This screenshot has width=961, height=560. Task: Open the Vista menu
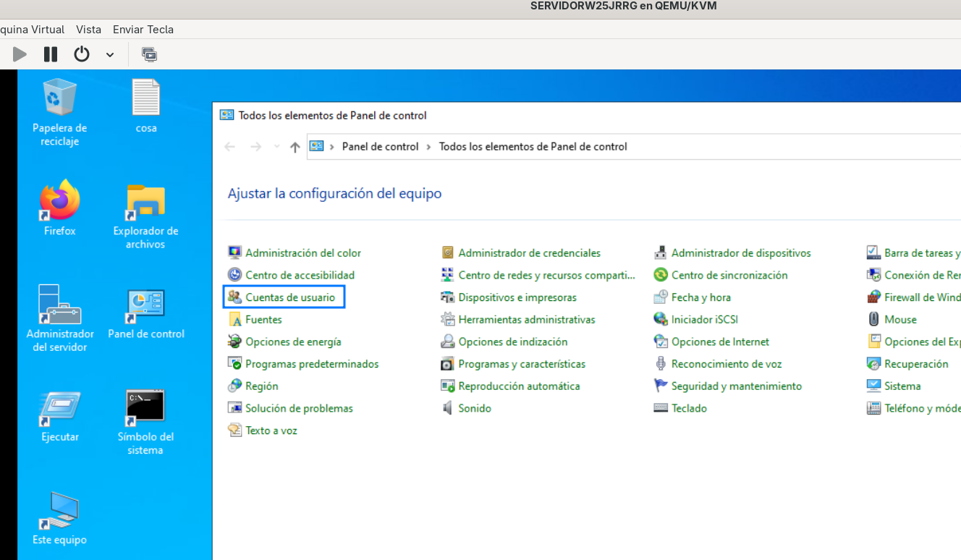coord(88,30)
